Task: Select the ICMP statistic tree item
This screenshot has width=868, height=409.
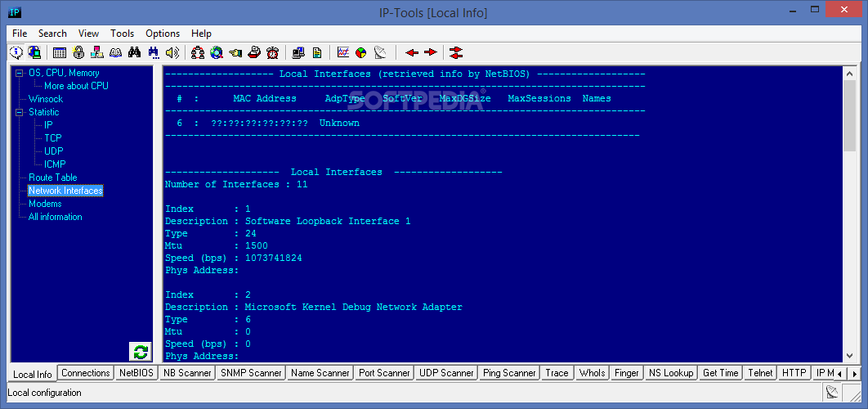Action: pyautogui.click(x=55, y=164)
